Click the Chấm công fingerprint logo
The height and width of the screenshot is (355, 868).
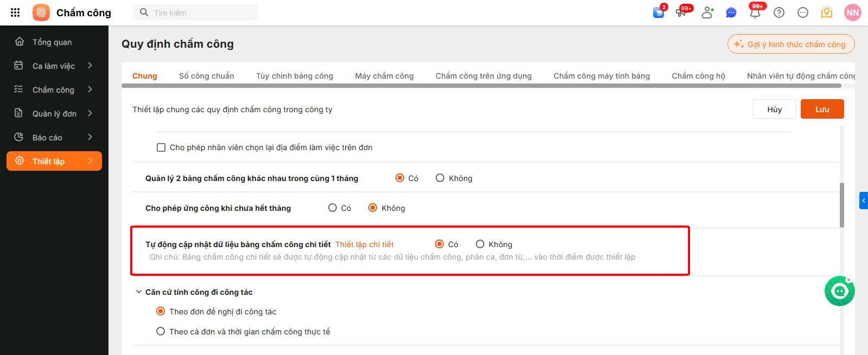[x=41, y=12]
